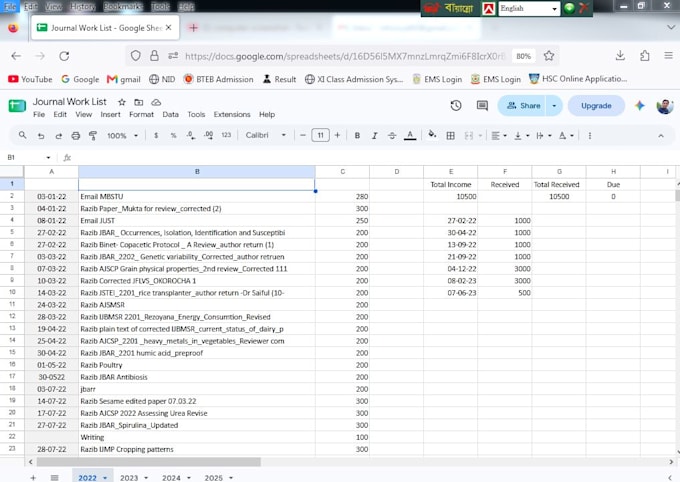Open horizontal align dropdown
This screenshot has height=482, width=680.
(499, 136)
